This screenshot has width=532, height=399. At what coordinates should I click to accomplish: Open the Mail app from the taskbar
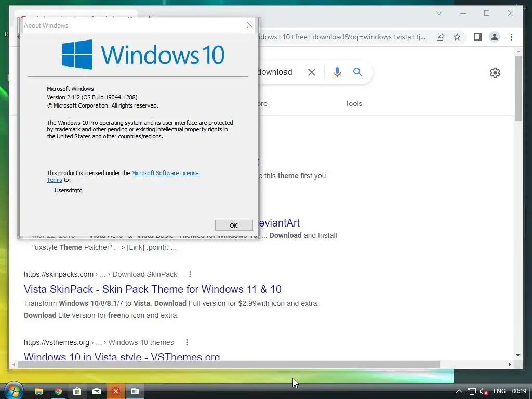(x=96, y=391)
